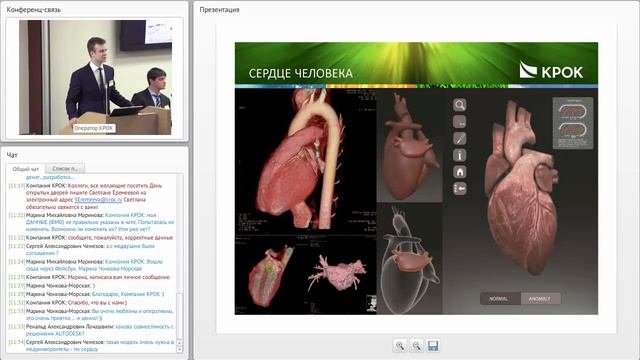The height and width of the screenshot is (360, 640).
Task: Click the 'Презентация' panel title
Action: pos(219,9)
